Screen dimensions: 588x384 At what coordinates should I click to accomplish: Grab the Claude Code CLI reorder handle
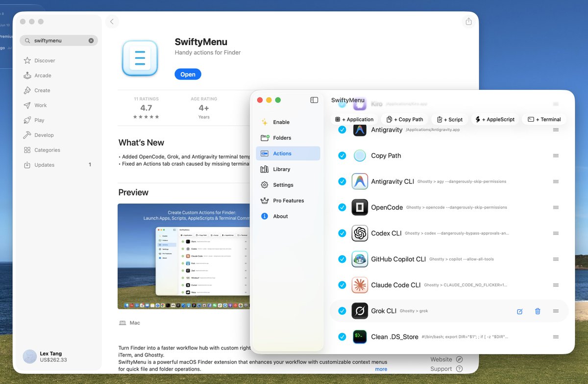pyautogui.click(x=556, y=285)
